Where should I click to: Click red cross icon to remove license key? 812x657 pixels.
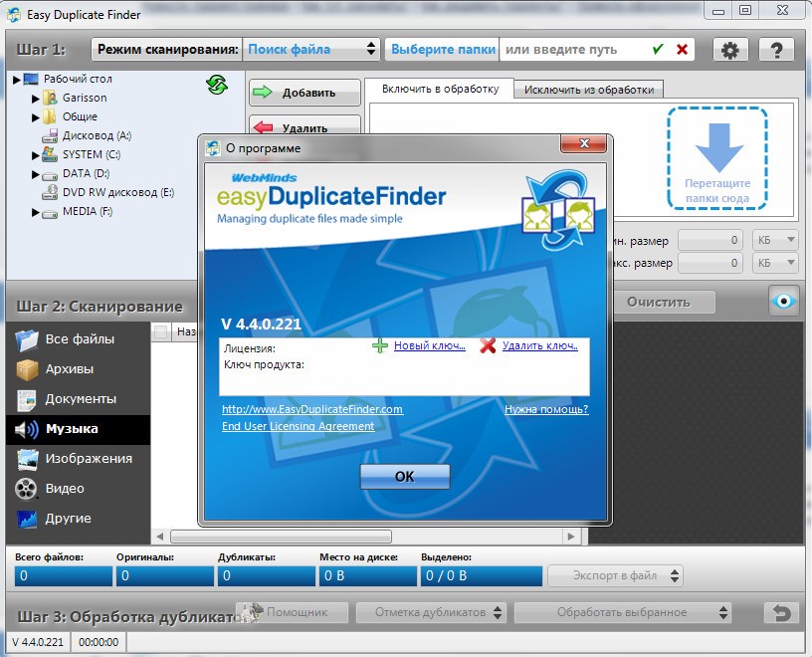point(488,345)
